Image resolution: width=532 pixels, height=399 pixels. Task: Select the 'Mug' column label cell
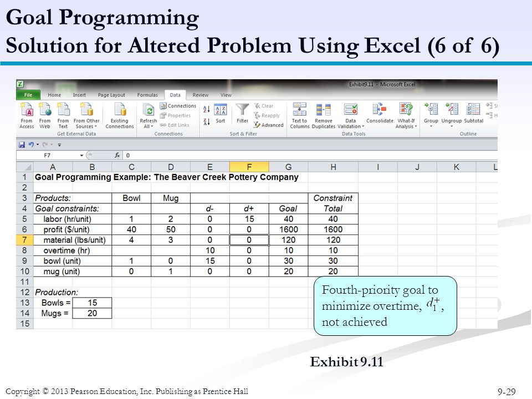click(170, 198)
